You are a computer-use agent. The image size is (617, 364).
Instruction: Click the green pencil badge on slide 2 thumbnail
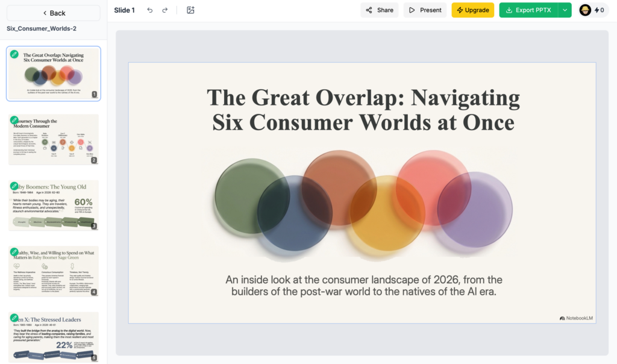[x=14, y=120]
